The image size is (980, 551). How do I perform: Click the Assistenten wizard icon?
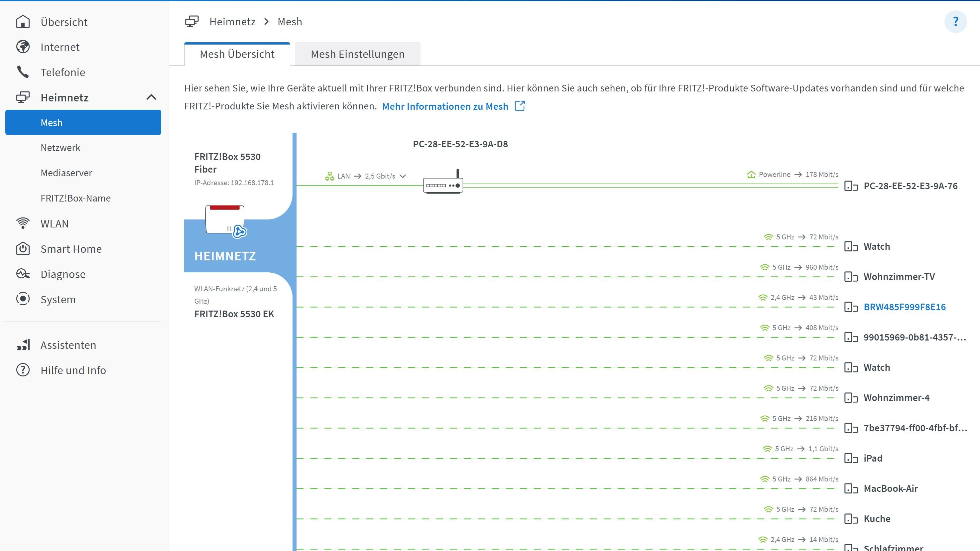23,345
